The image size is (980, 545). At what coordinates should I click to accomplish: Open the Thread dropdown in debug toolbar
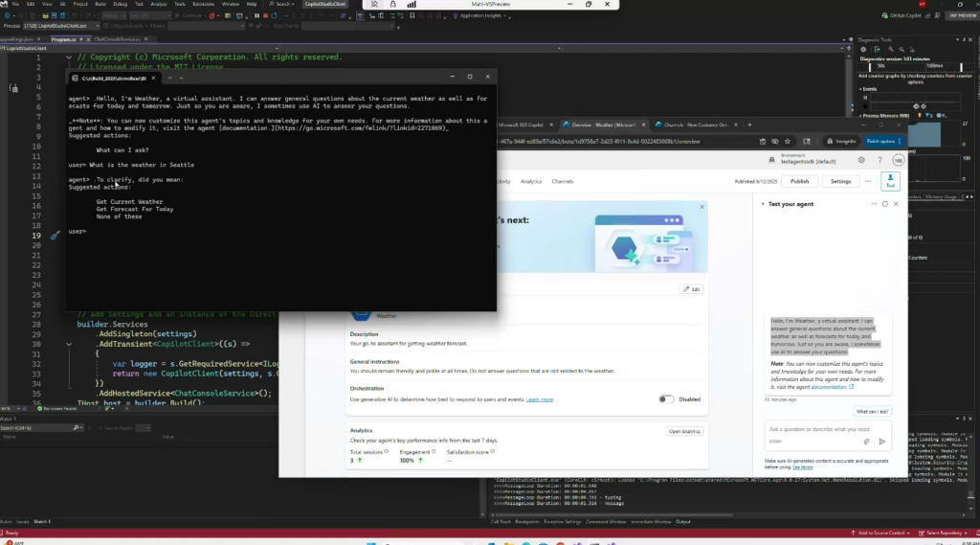[206, 26]
